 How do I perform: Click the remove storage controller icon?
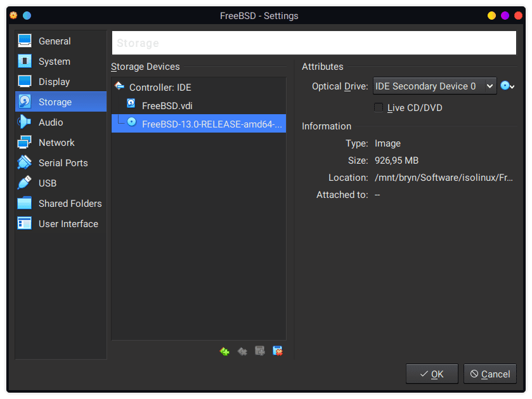242,351
